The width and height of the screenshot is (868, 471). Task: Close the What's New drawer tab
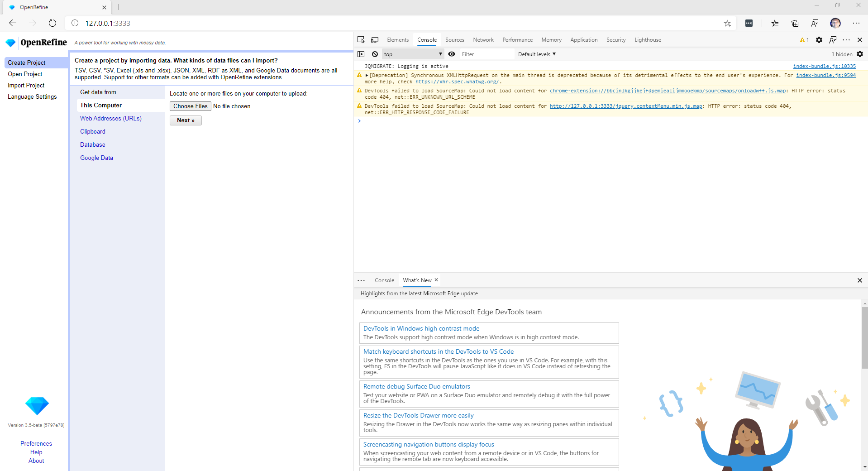pyautogui.click(x=436, y=280)
